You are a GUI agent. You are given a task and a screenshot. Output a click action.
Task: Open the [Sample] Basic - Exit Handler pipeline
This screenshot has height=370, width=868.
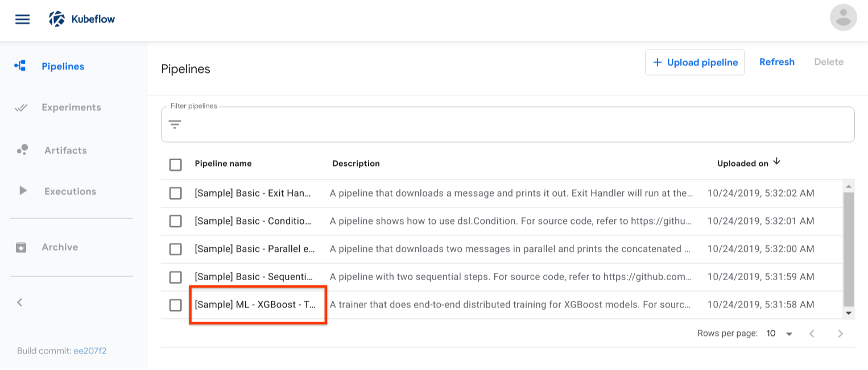(253, 193)
